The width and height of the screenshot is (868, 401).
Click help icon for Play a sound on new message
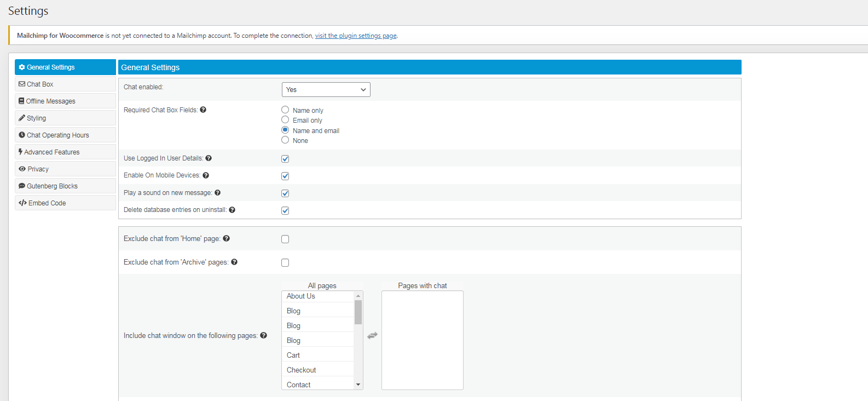tap(218, 193)
